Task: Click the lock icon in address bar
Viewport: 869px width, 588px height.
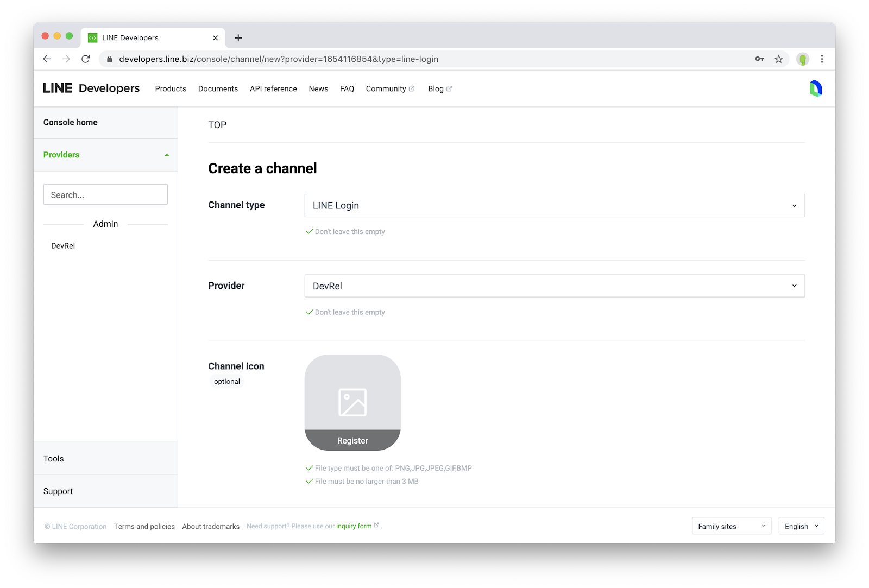Action: (x=109, y=59)
